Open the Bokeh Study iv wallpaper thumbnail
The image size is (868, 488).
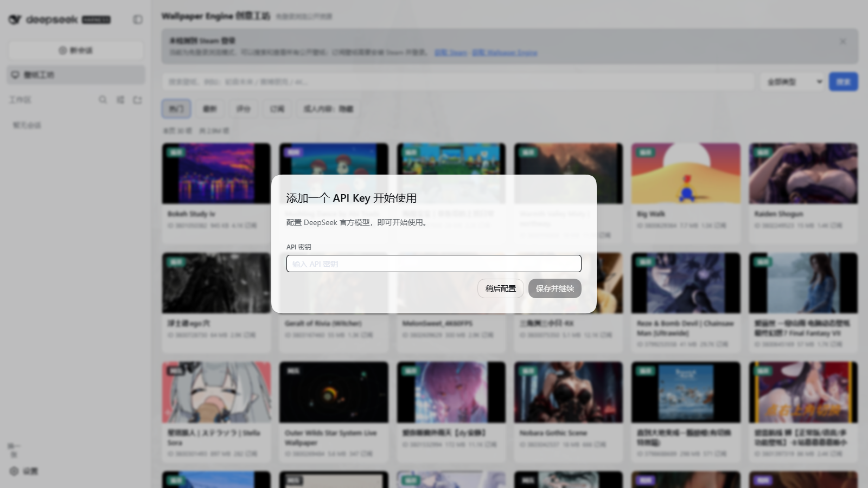pyautogui.click(x=216, y=174)
